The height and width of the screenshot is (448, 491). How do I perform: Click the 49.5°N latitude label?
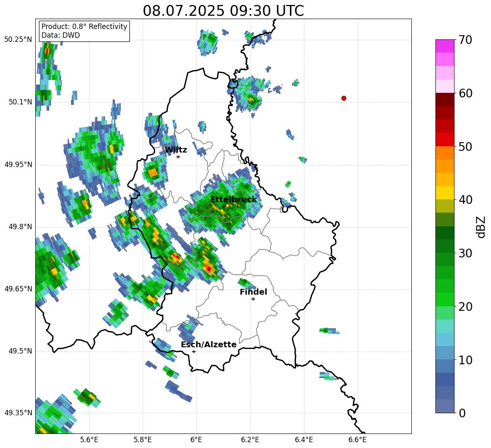20,351
